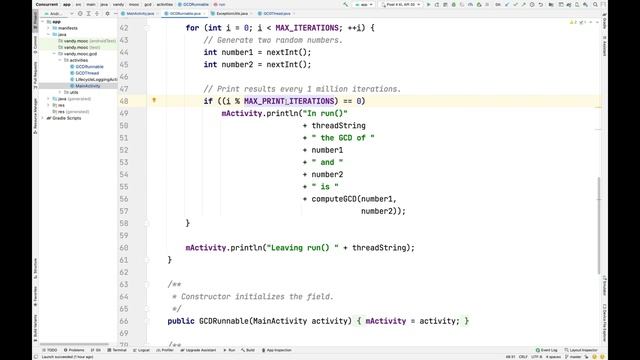640x360 pixels.
Task: Click the editor vertical scrollbar
Action: coord(599,225)
